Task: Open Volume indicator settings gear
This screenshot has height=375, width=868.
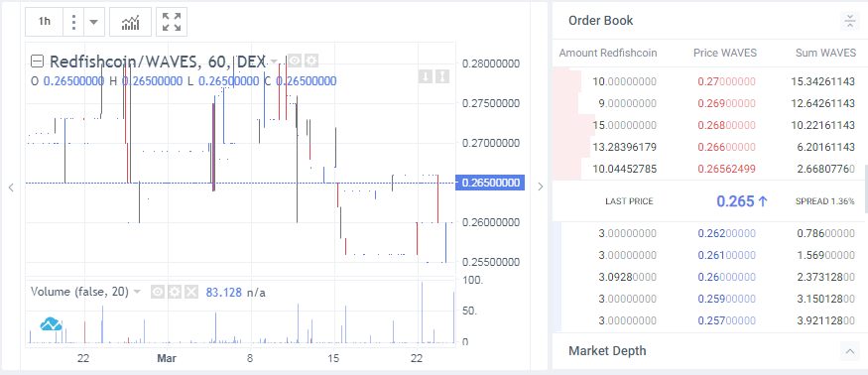Action: [175, 292]
